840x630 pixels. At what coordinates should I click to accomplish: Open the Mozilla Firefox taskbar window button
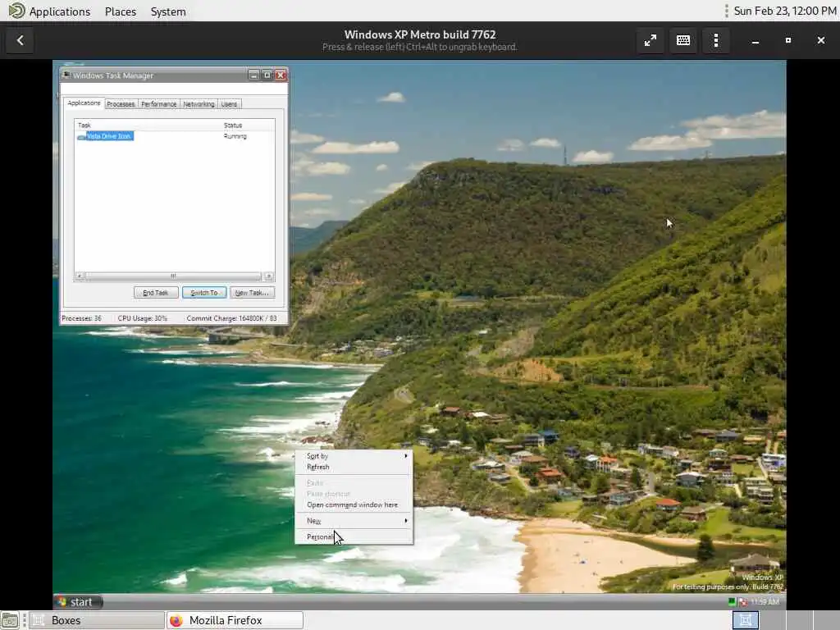[235, 620]
